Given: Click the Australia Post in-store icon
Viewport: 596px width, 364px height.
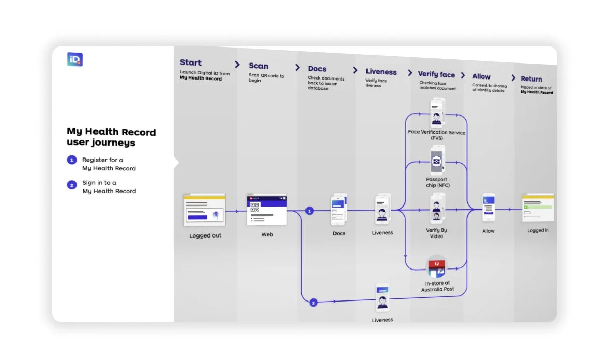Looking at the screenshot, I should [436, 267].
